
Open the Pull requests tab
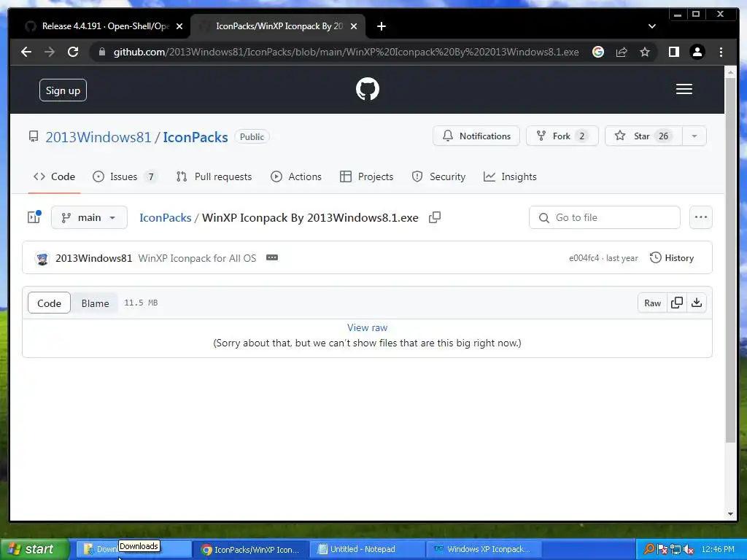[x=214, y=176]
